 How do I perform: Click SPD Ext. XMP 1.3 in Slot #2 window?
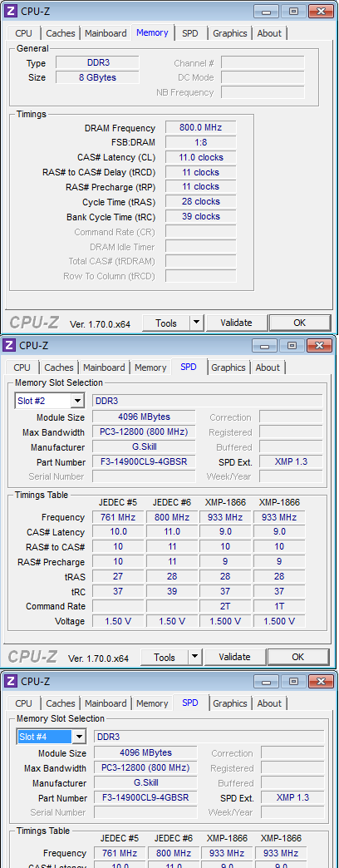[x=291, y=461]
